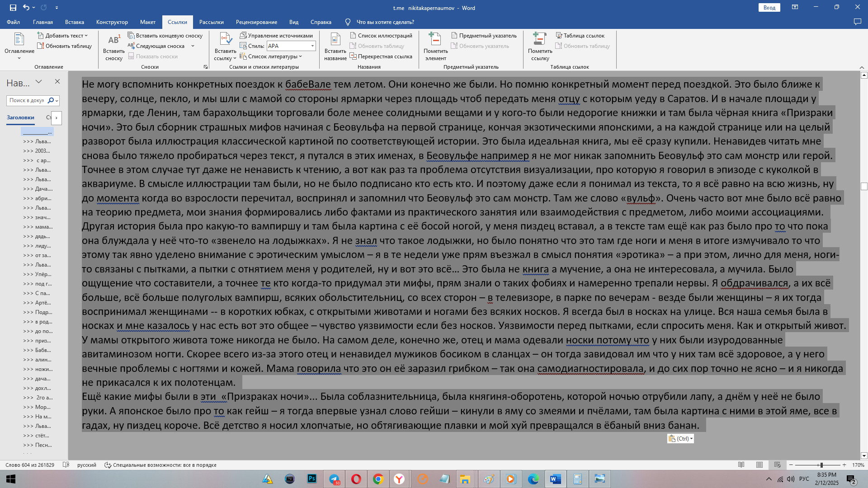Click the Insert Footnote icon
This screenshot has height=488, width=868.
pos(113,40)
